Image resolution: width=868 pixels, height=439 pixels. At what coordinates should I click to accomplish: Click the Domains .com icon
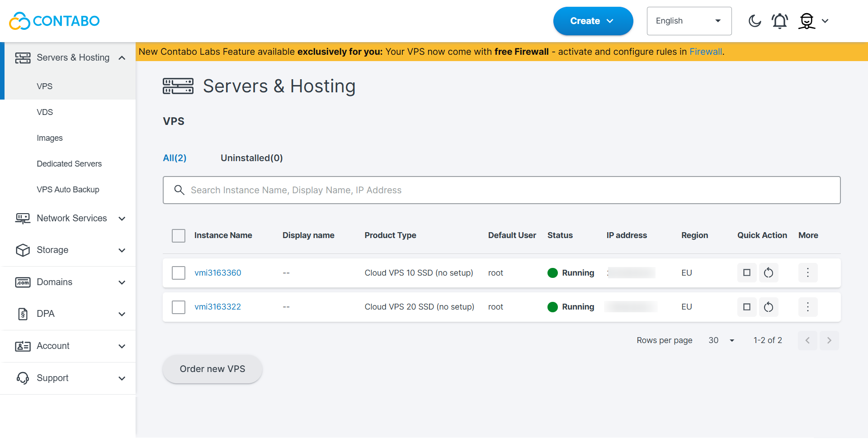[x=23, y=282]
